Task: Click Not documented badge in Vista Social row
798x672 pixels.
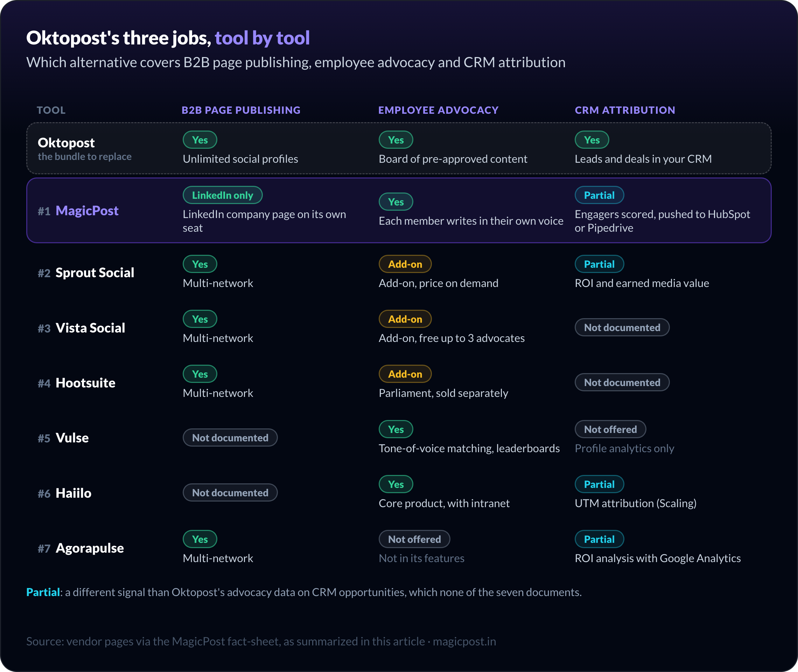Action: click(622, 327)
